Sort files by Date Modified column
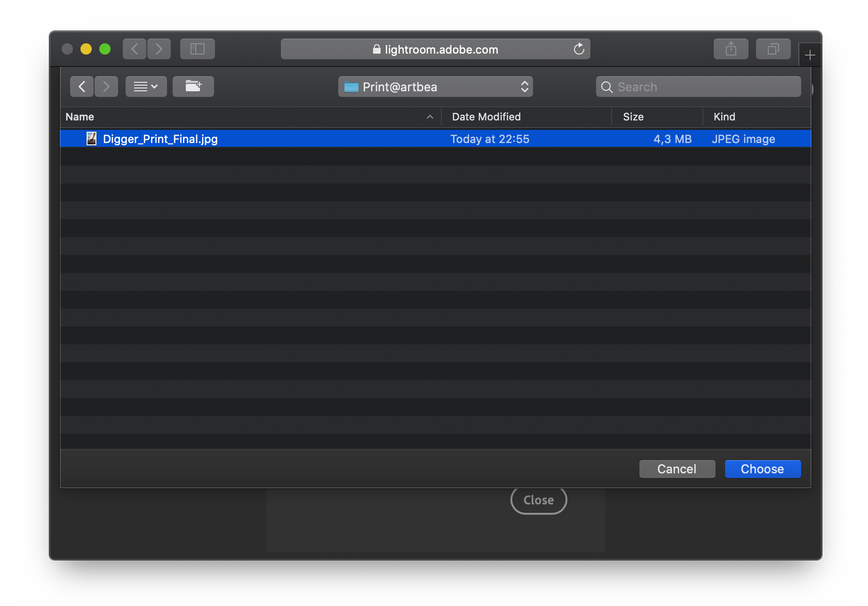Screen dimensions: 868x606 pos(526,117)
